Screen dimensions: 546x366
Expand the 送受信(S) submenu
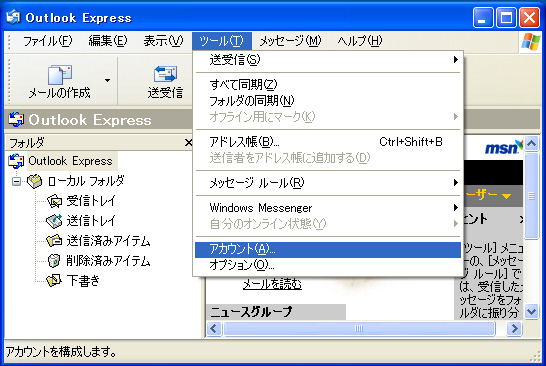click(x=328, y=60)
